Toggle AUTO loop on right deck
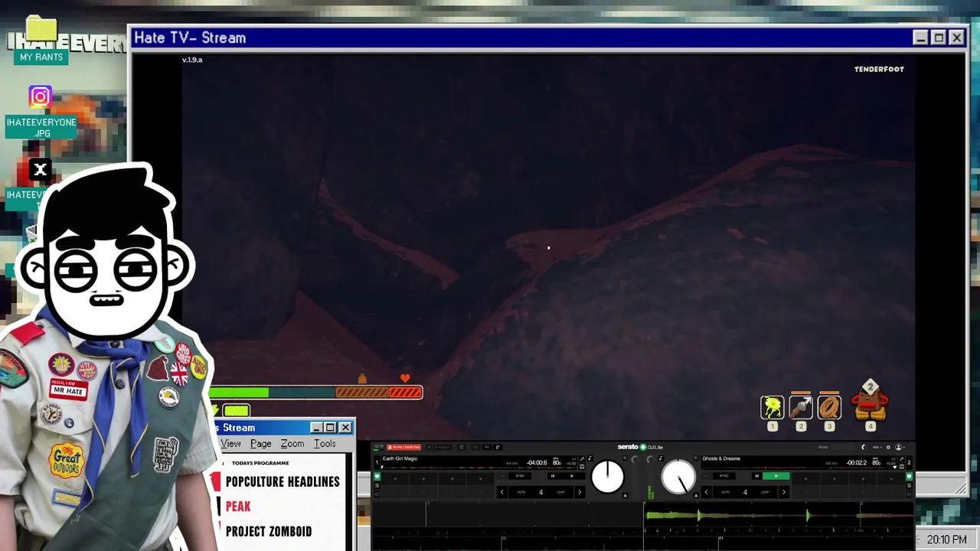Image resolution: width=980 pixels, height=551 pixels. pos(725,492)
